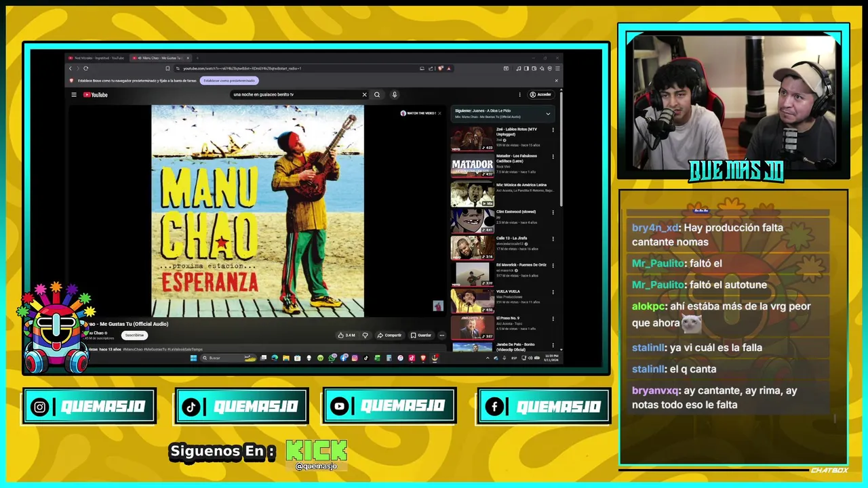The image size is (868, 488).
Task: Open a new browser tab with plus
Action: pos(197,58)
